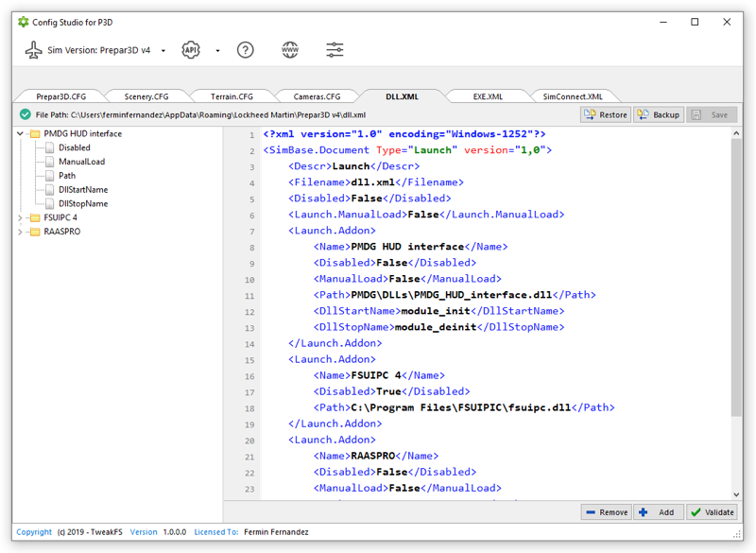Open the settings sliders icon
Screen dimensions: 756x553
click(x=335, y=50)
